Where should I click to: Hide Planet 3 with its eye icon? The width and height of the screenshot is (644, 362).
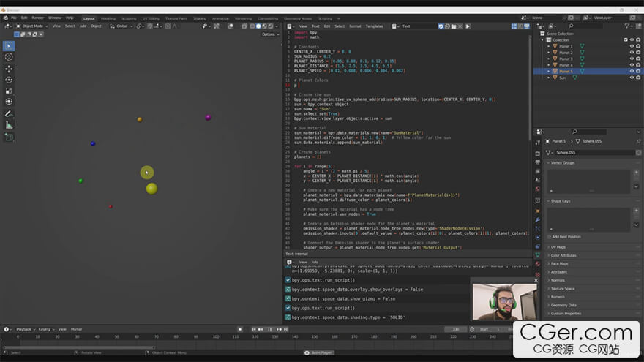click(632, 59)
